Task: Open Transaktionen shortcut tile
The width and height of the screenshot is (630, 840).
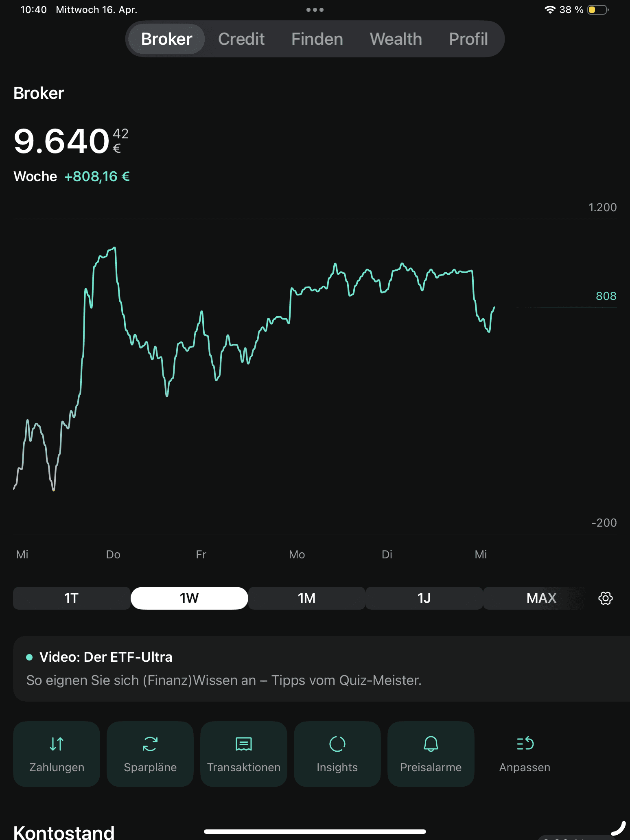Action: [244, 754]
